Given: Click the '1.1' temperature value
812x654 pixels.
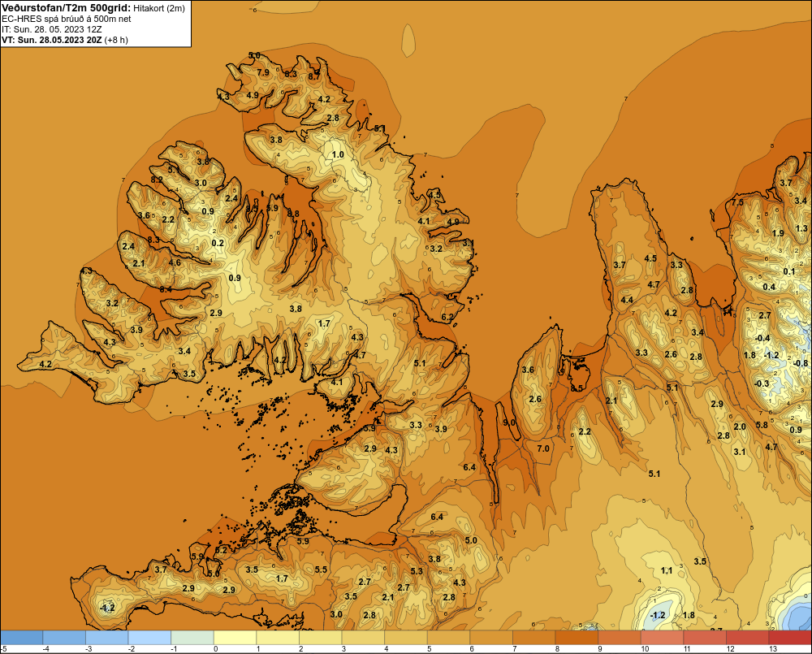Looking at the screenshot, I should point(667,570).
